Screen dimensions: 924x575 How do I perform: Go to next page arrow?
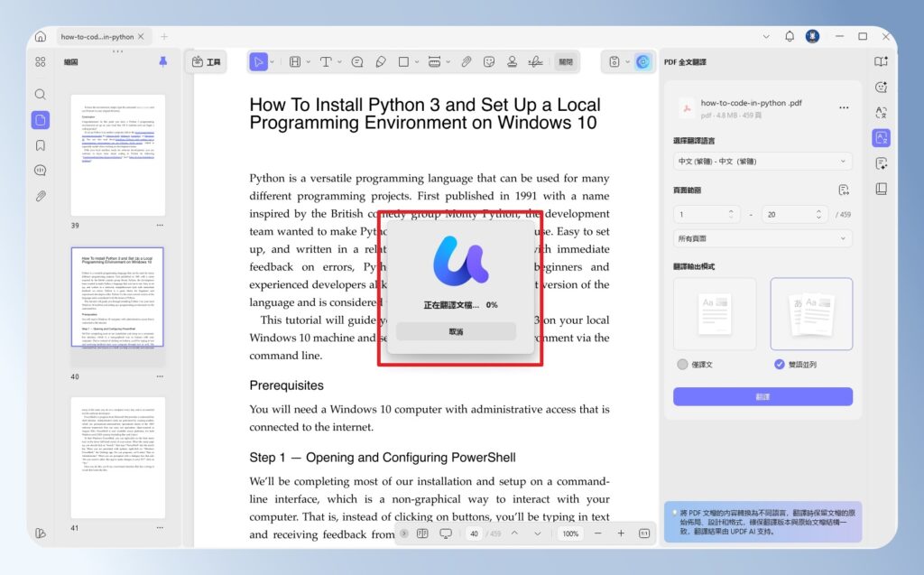click(x=538, y=533)
